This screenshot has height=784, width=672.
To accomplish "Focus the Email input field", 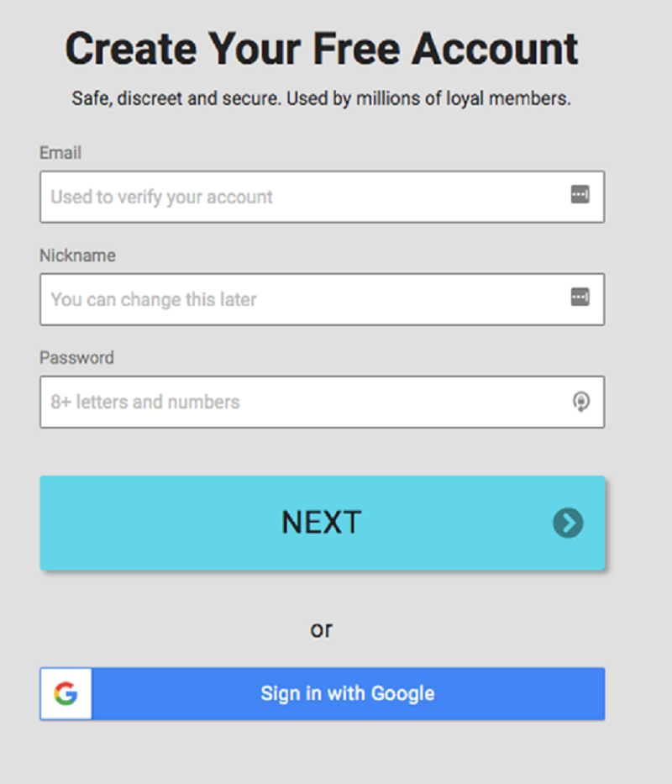I will [322, 197].
